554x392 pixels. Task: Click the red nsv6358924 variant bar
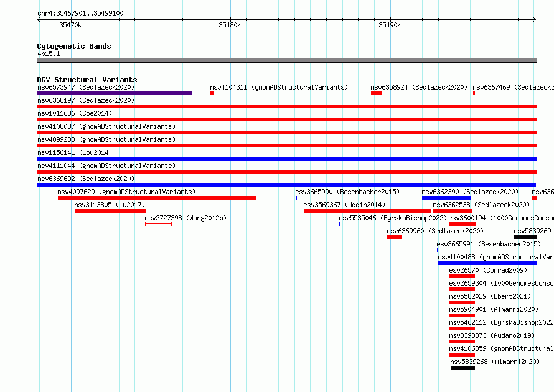[x=377, y=93]
